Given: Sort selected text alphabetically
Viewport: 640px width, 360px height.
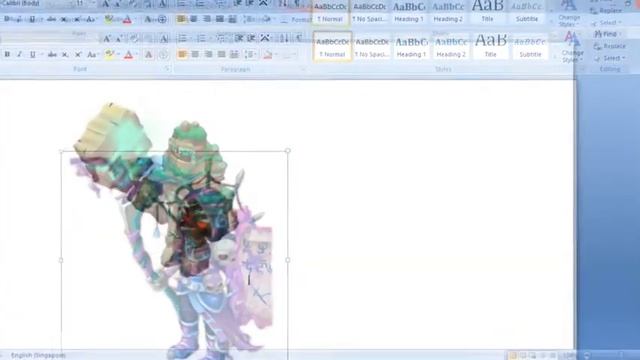Looking at the screenshot, I should click(284, 38).
